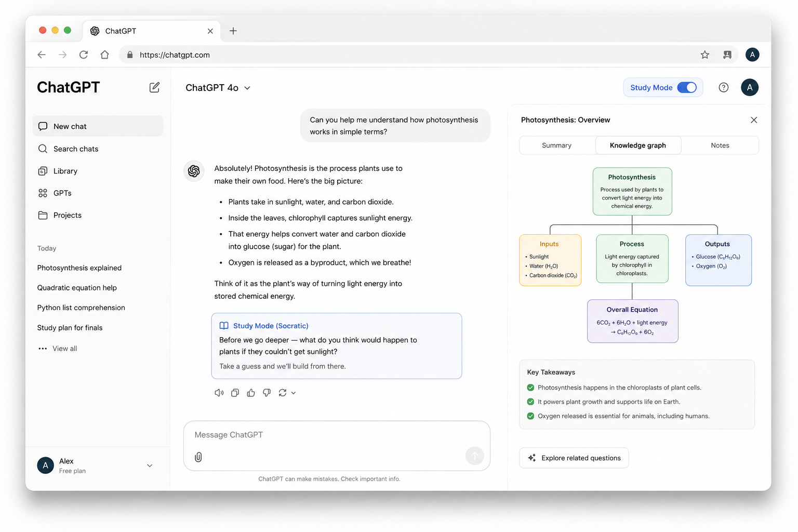
Task: Open browser extensions icon in toolbar
Action: pos(727,55)
